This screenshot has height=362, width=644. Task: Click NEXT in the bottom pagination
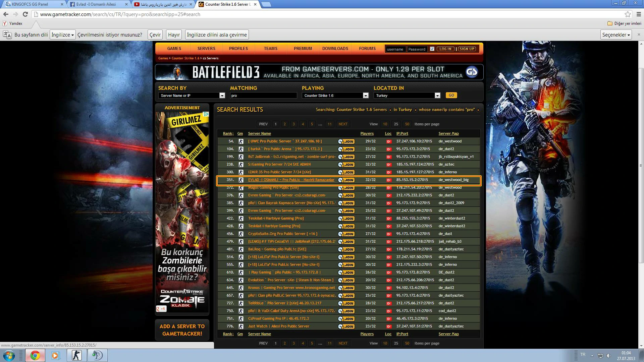click(343, 343)
